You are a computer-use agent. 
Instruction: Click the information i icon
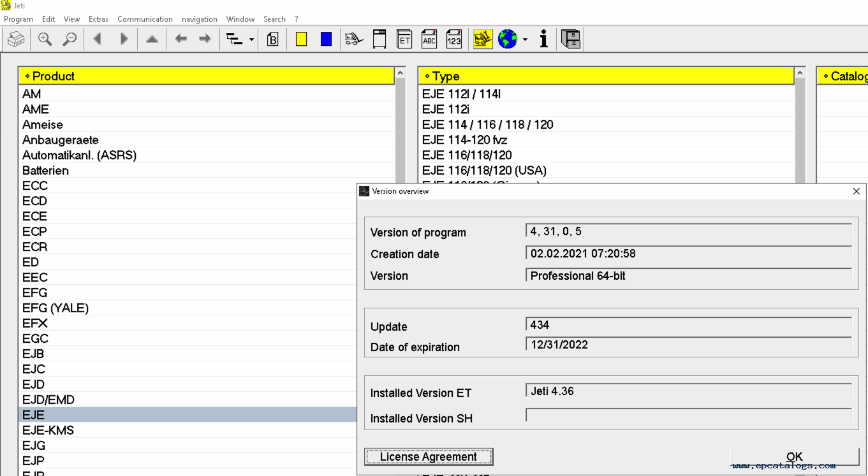coord(543,40)
